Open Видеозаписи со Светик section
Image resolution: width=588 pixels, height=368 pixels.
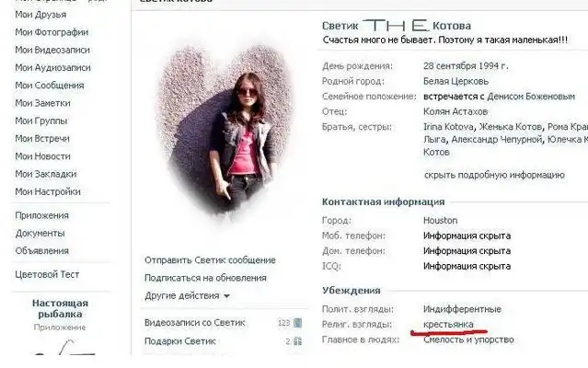[195, 323]
